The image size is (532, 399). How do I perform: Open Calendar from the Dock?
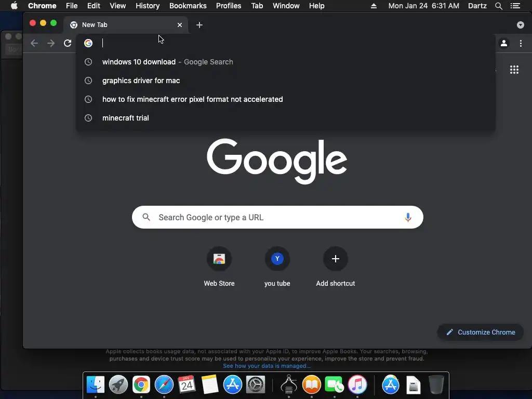[187, 384]
